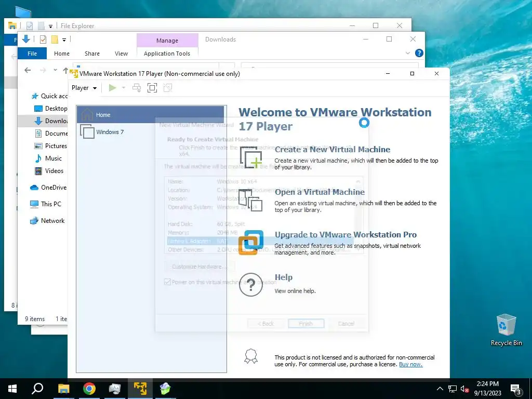
Task: Open the Player menu in VMware
Action: point(84,88)
